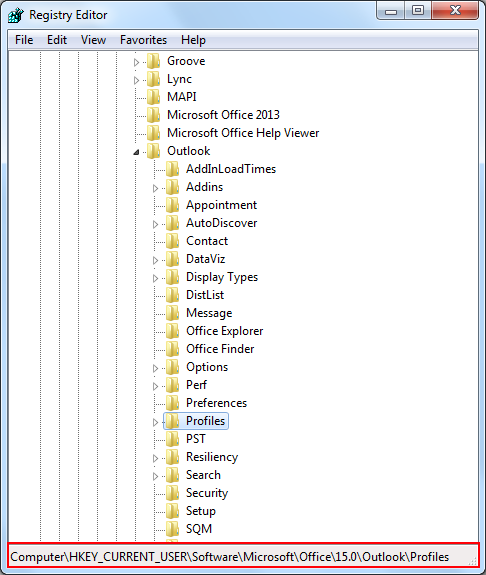The image size is (486, 575).
Task: Select the Groove folder icon
Action: point(154,61)
